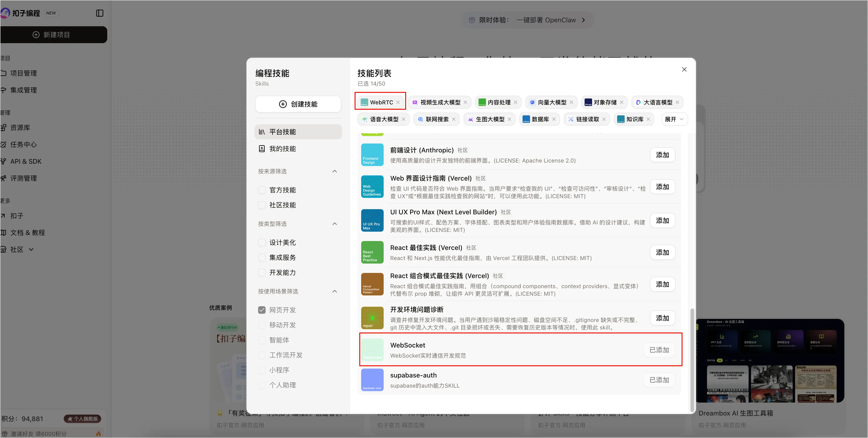Screen dimensions: 868x438
Task: Check the 开发能力 type filter
Action: [262, 272]
